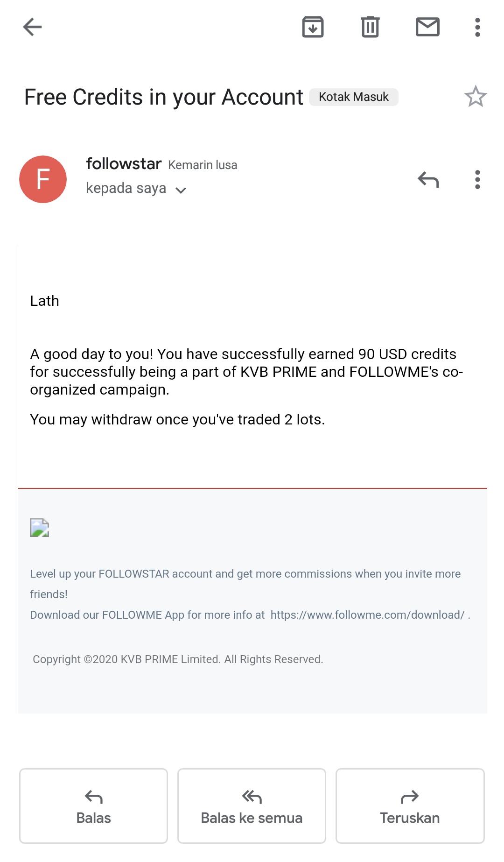
Task: Expand recipient details next to kepada saya
Action: 181,190
